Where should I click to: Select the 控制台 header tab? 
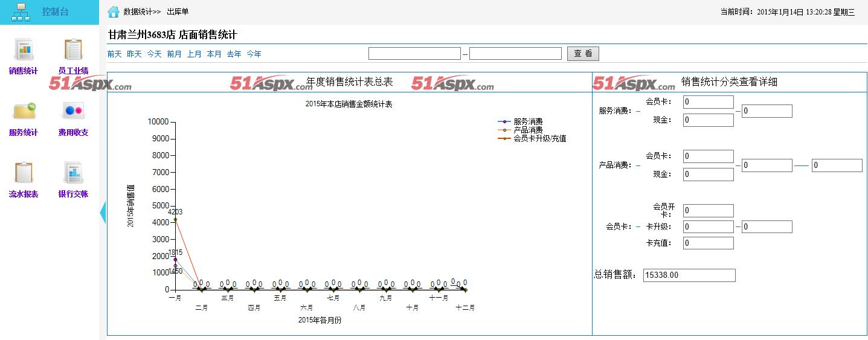coord(50,12)
